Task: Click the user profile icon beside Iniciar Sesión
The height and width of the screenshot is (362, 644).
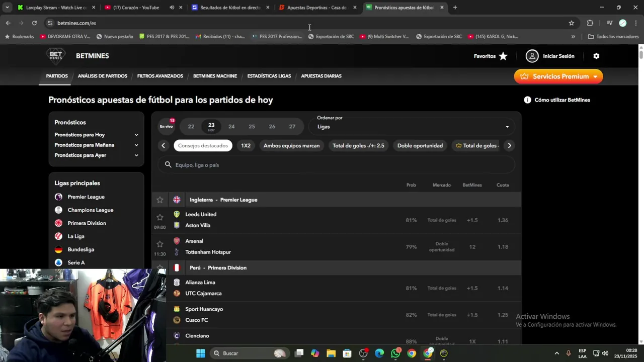Action: tap(532, 56)
